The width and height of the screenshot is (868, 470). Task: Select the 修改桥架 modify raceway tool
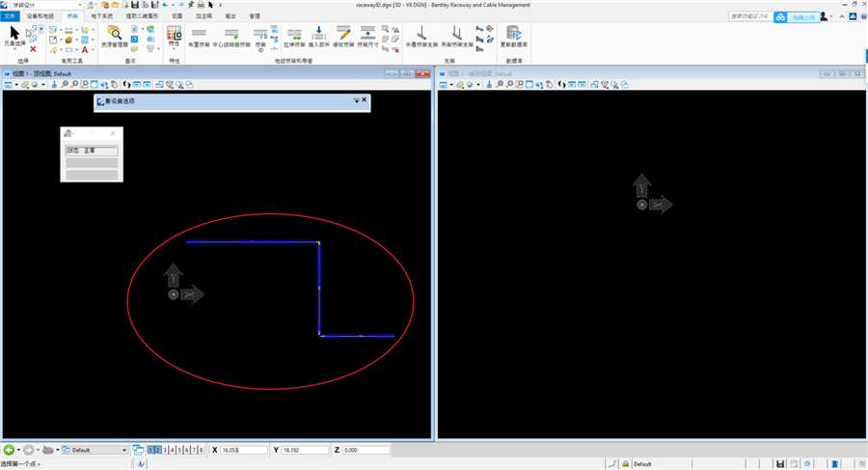point(342,37)
